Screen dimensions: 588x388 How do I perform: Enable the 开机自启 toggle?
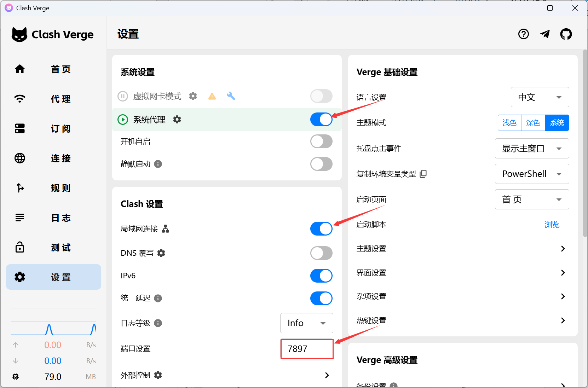tap(321, 141)
